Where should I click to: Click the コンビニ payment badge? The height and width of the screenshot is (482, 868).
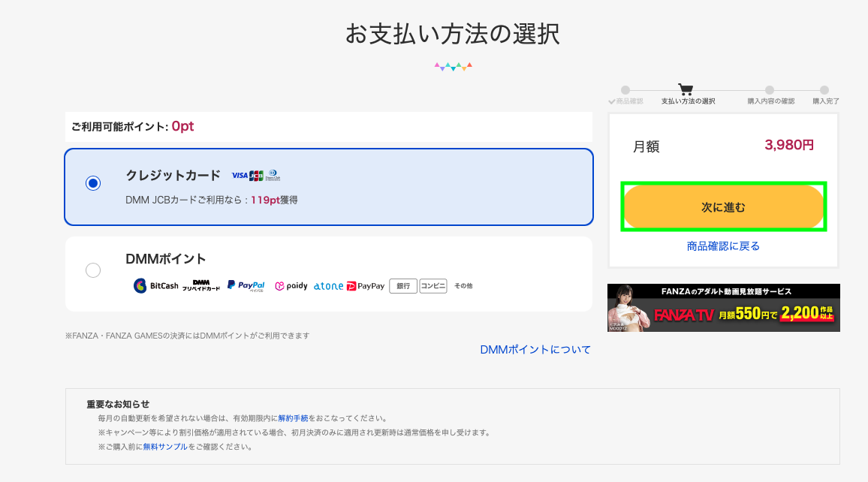pyautogui.click(x=433, y=286)
